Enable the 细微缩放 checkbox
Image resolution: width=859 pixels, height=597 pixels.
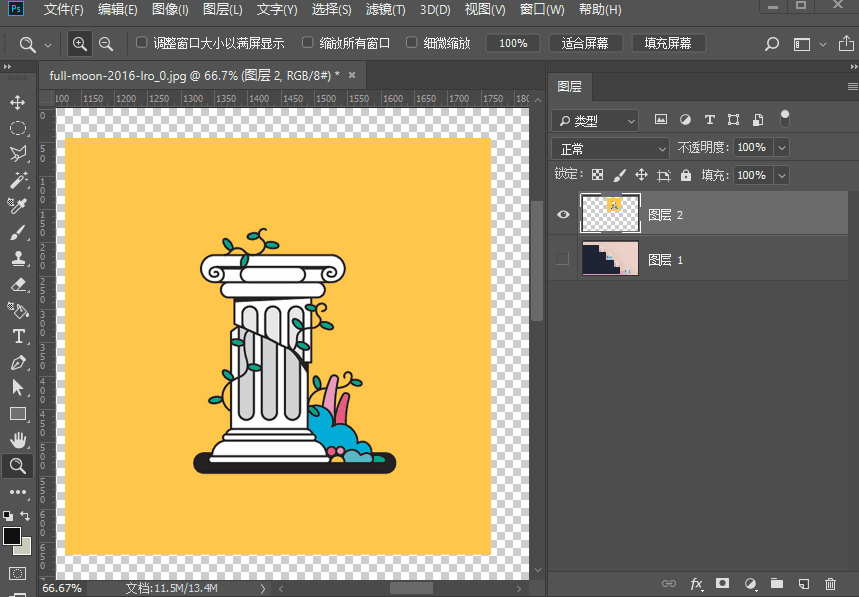click(412, 43)
